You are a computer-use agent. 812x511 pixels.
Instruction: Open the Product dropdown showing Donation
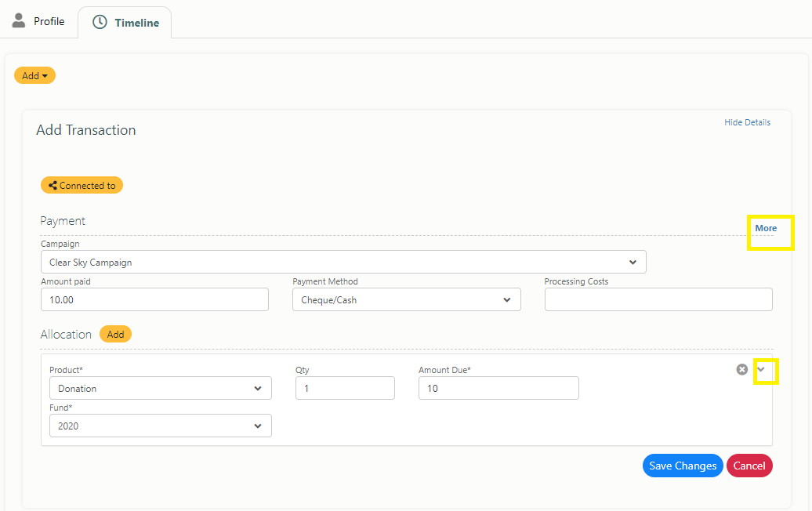(161, 388)
